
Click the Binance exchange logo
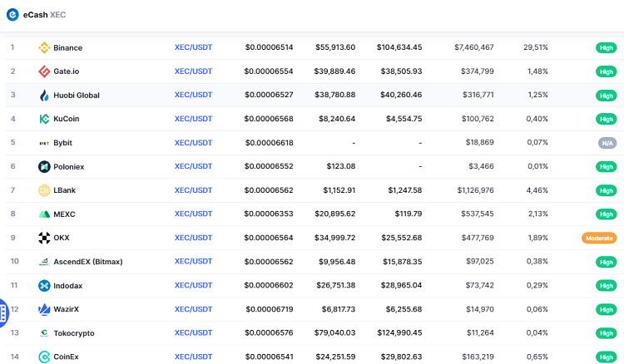pos(44,47)
